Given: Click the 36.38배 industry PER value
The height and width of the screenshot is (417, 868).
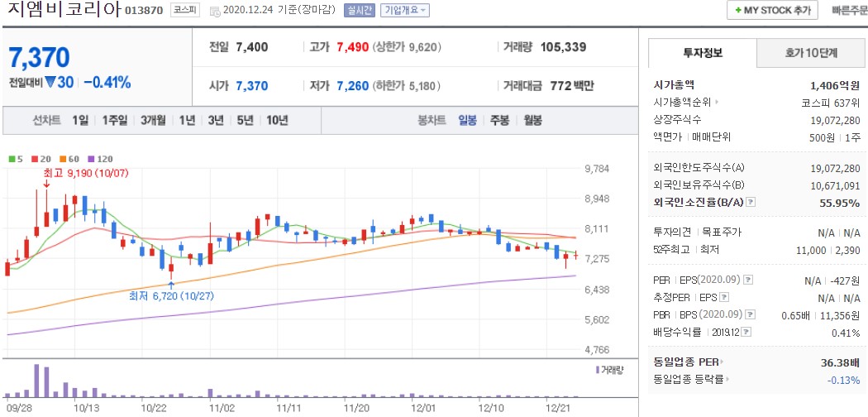Looking at the screenshot, I should [x=840, y=362].
